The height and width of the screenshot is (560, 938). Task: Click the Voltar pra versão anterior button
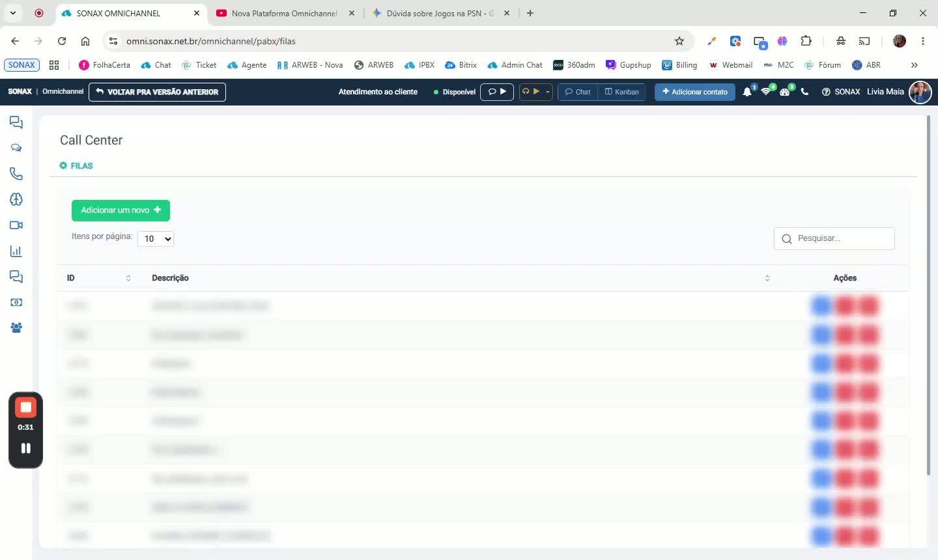pos(157,92)
